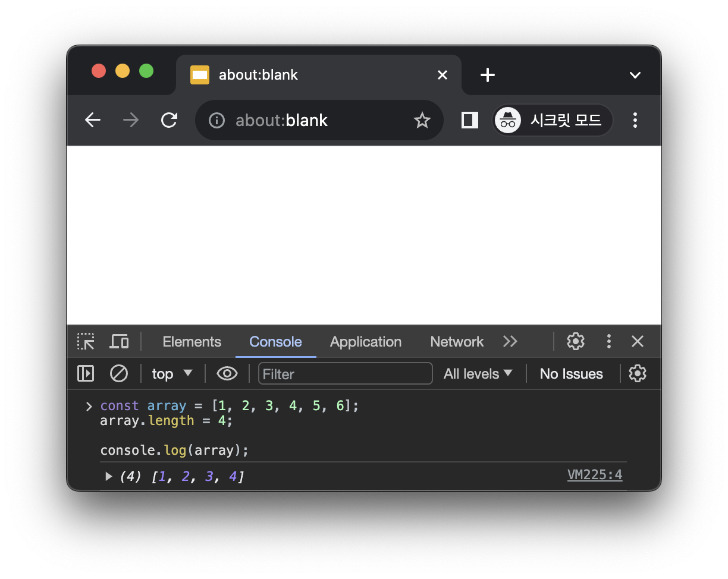Expand the logged array (4) output
Screen dimensions: 728x579
108,476
